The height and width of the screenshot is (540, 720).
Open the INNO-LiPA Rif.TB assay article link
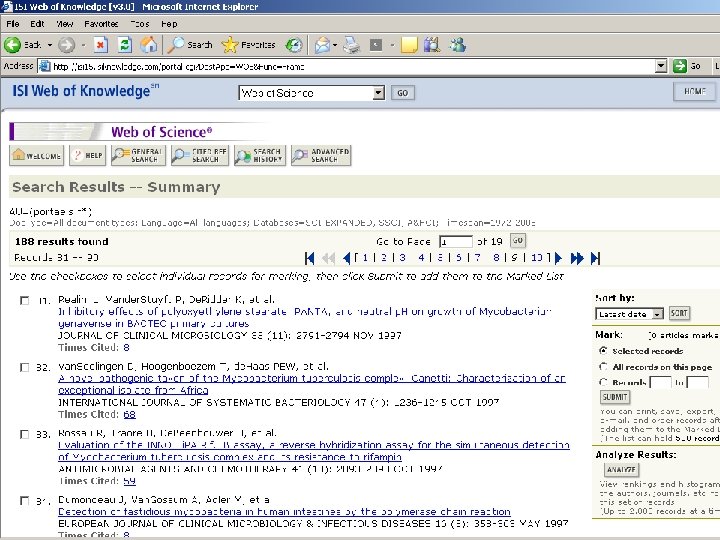(314, 451)
